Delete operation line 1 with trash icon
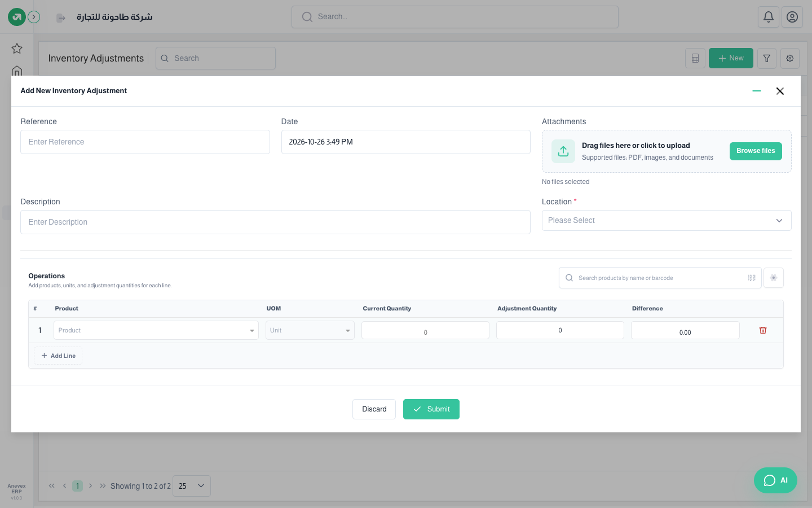 [x=763, y=330]
